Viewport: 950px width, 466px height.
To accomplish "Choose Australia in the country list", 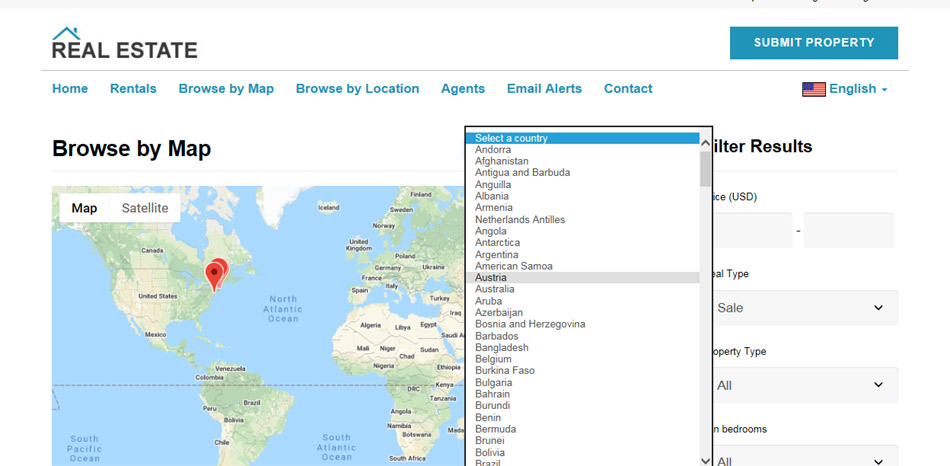I will (x=494, y=289).
